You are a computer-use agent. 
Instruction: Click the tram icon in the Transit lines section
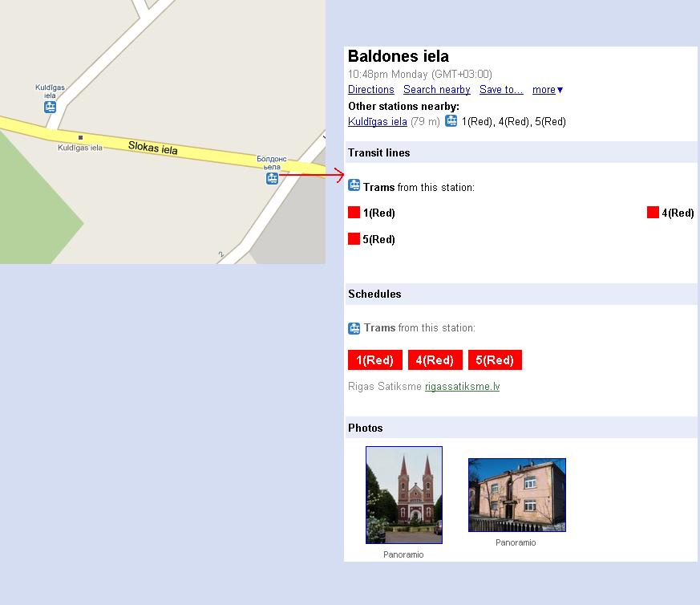point(354,185)
